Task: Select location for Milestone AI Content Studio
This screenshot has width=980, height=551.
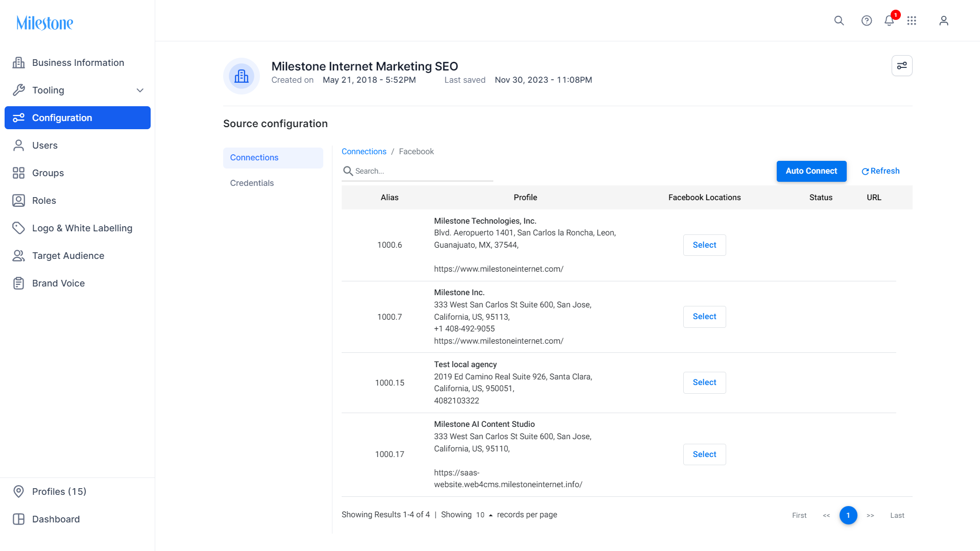Action: pos(705,454)
